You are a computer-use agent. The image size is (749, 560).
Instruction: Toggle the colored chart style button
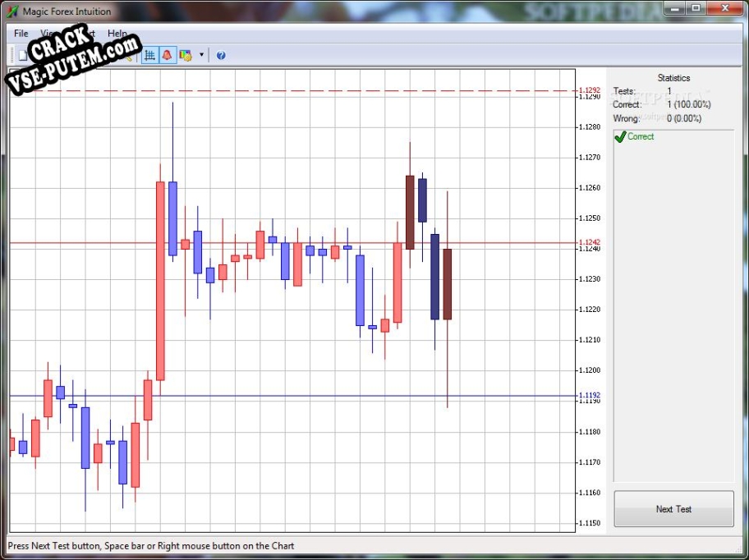coord(187,55)
